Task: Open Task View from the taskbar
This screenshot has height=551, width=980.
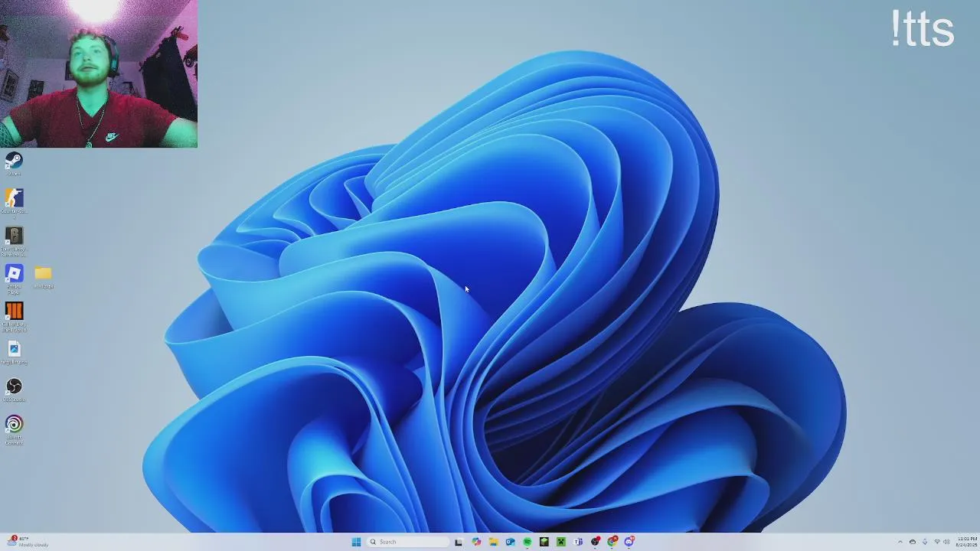Action: (x=459, y=542)
